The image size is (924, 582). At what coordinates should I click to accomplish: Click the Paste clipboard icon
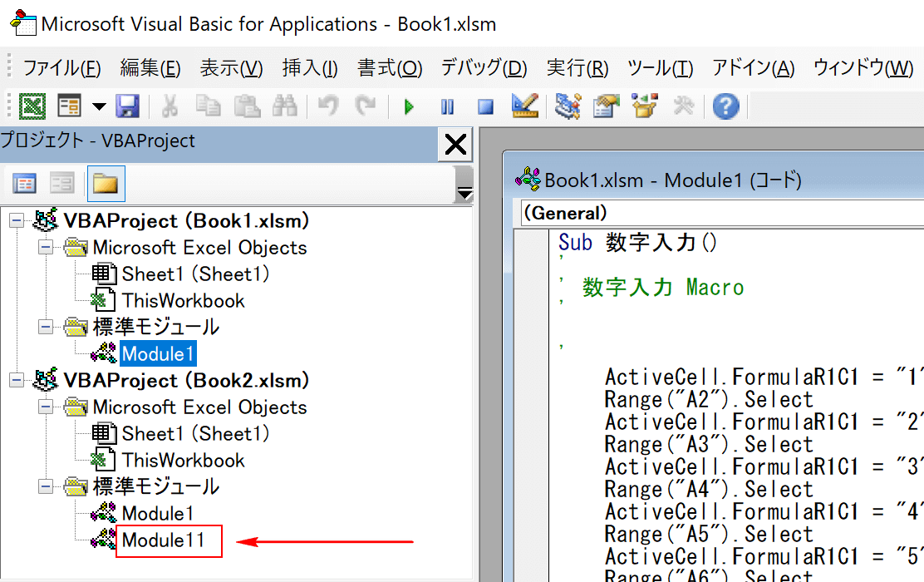pos(247,106)
